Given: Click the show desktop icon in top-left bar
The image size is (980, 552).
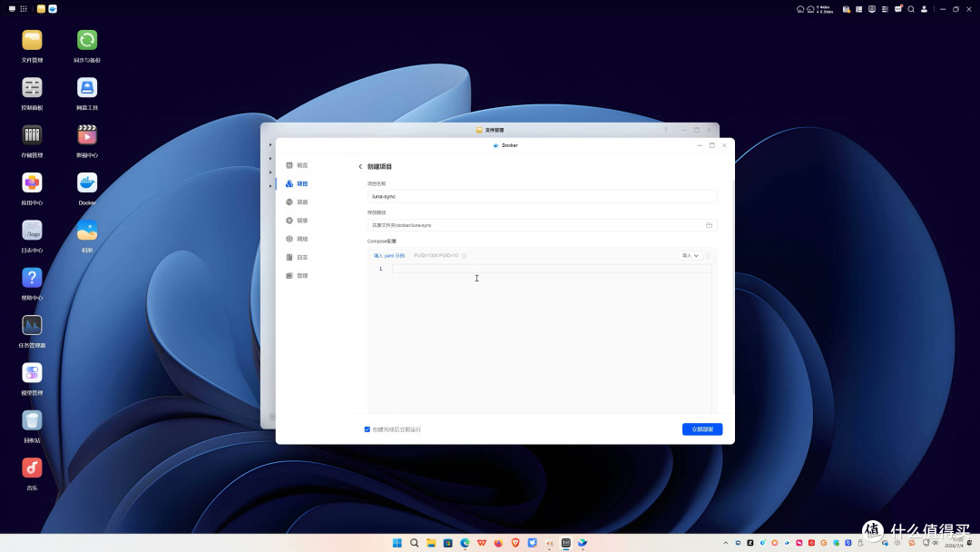Looking at the screenshot, I should [x=12, y=9].
